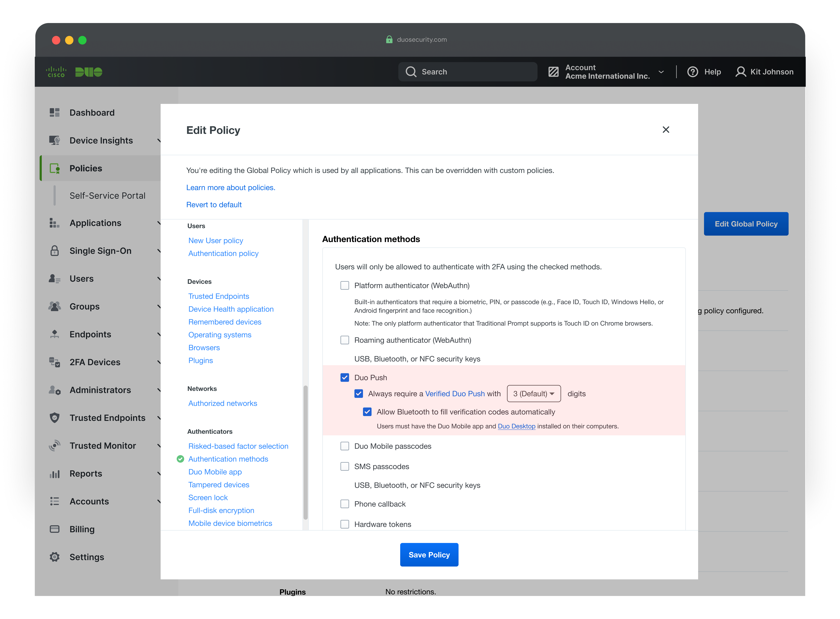Open the 3 (Default) digits dropdown
840x619 pixels.
click(533, 394)
